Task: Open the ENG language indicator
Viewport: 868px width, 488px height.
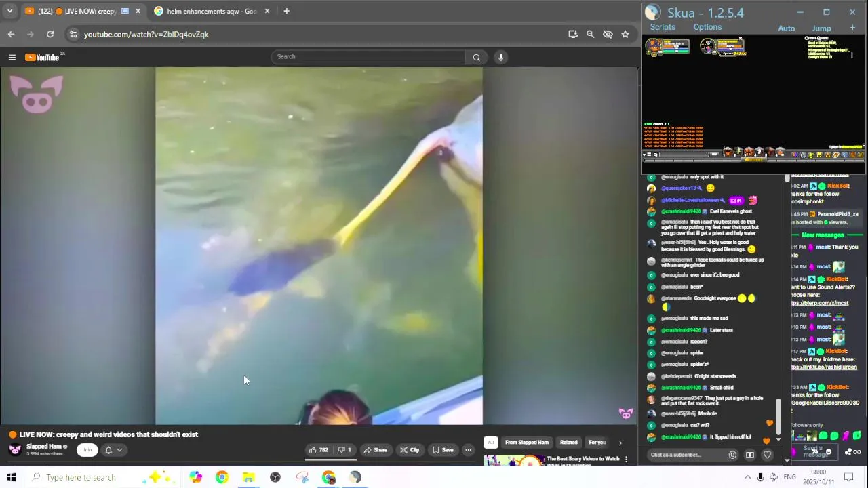Action: coord(789,477)
